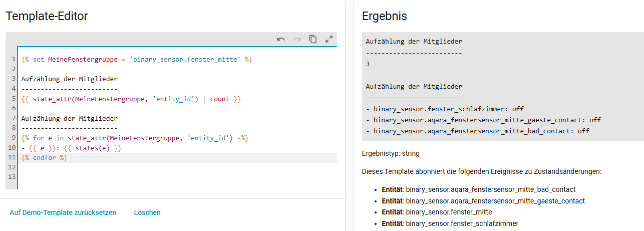644x231 pixels.
Task: Copy the template with the clipboard icon
Action: 313,39
